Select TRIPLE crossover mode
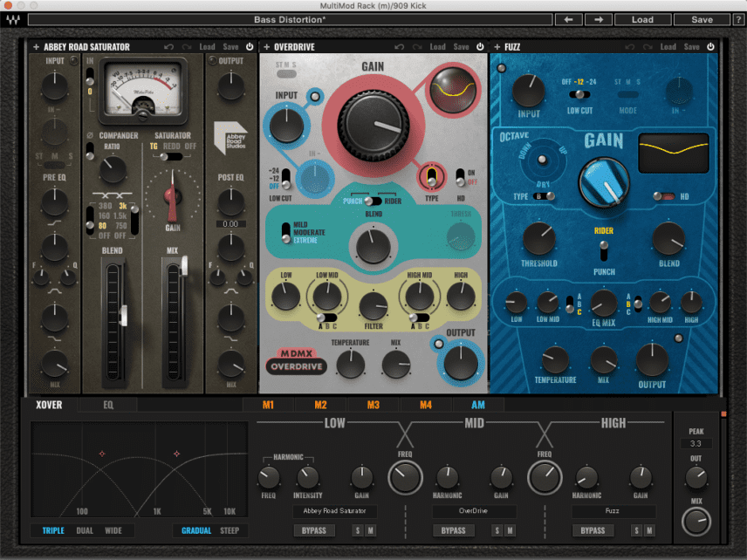Image resolution: width=747 pixels, height=560 pixels. click(x=53, y=530)
